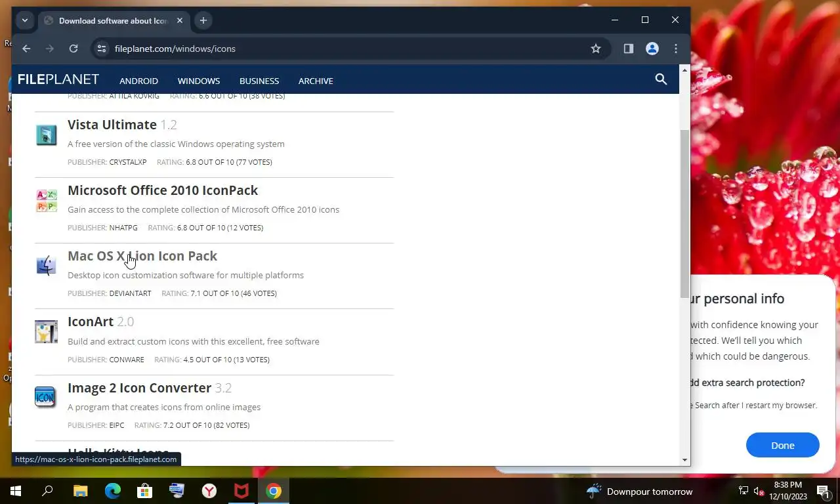The width and height of the screenshot is (840, 504).
Task: Click DEVIANTART publisher text
Action: [x=130, y=293]
